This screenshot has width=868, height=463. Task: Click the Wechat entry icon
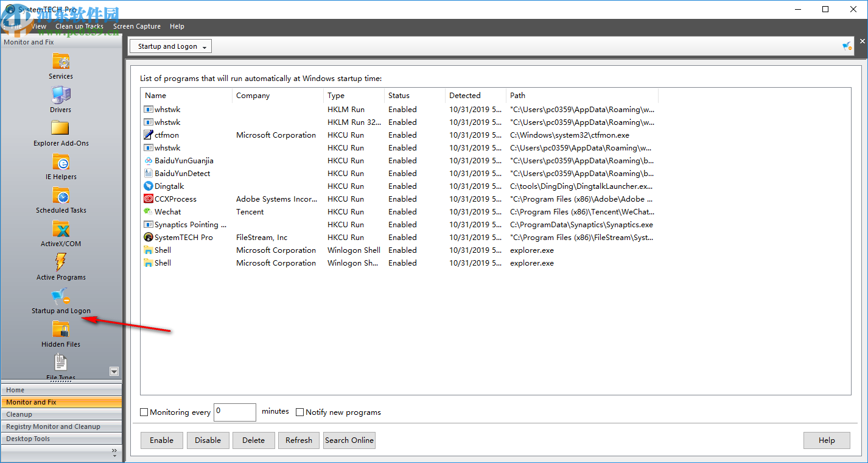148,212
